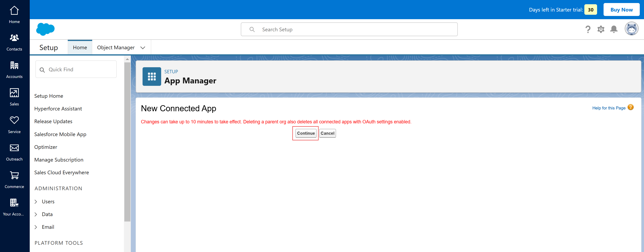Click the notifications bell icon
Viewport: 644px width, 252px height.
(x=613, y=29)
